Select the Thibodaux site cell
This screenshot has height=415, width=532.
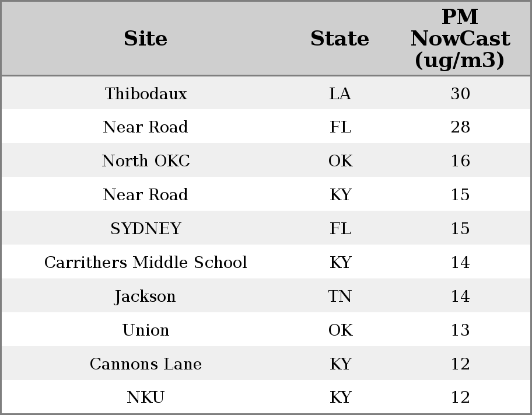146,94
